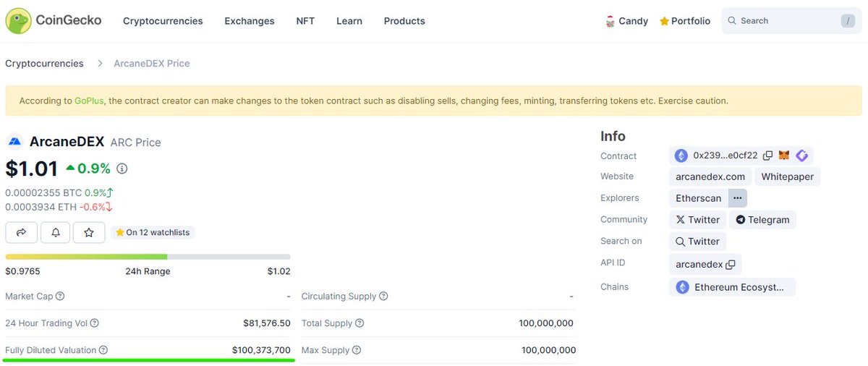
Task: Click the Max Supply 100,000,000 value
Action: [549, 350]
